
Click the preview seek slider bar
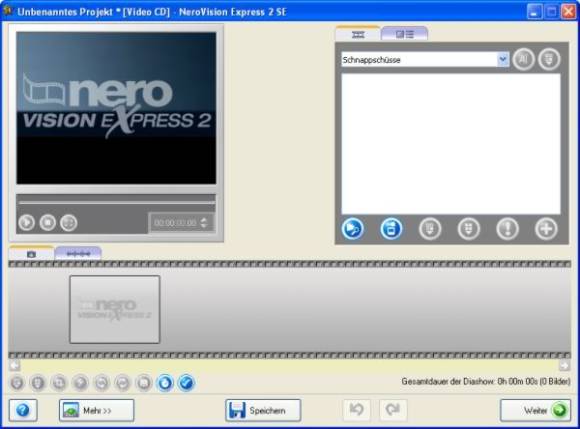pos(116,202)
